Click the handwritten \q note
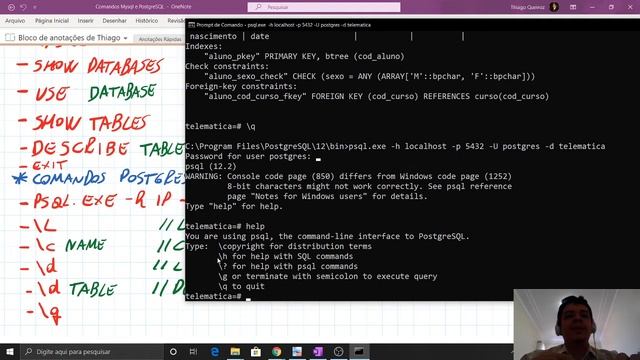Viewport: 640px width, 360px height. [44, 313]
